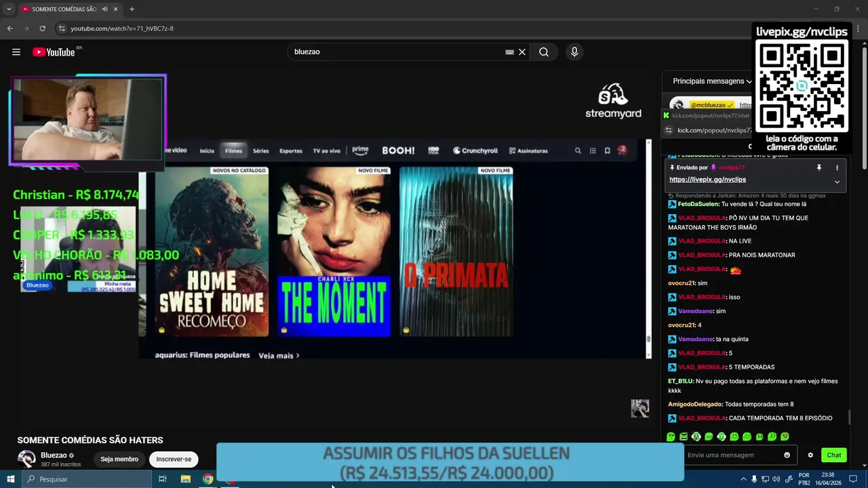
Task: Open the Séries tab in Prime Video
Action: (260, 150)
